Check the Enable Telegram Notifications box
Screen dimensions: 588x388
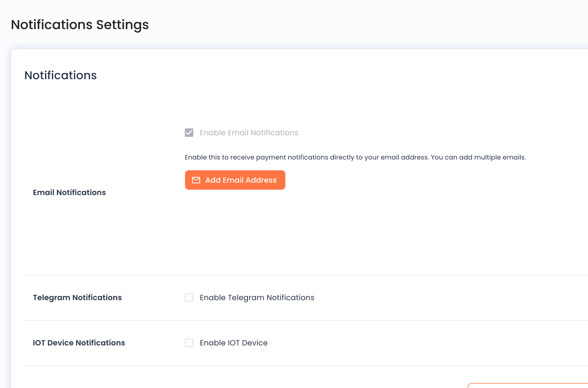coord(189,297)
